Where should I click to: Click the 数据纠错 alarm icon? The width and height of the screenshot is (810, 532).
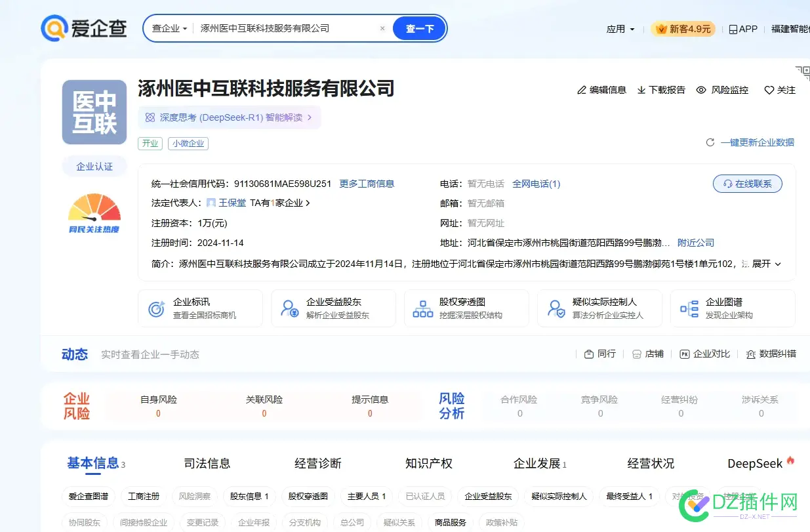(x=752, y=353)
